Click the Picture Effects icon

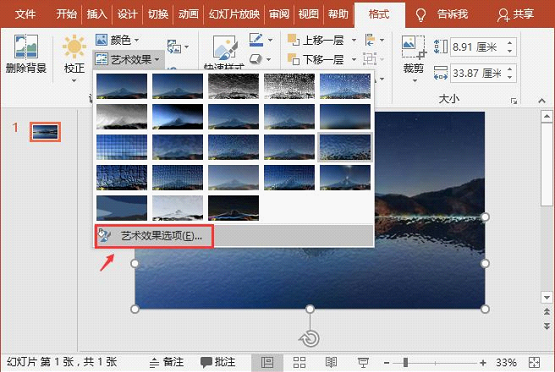tap(256, 59)
